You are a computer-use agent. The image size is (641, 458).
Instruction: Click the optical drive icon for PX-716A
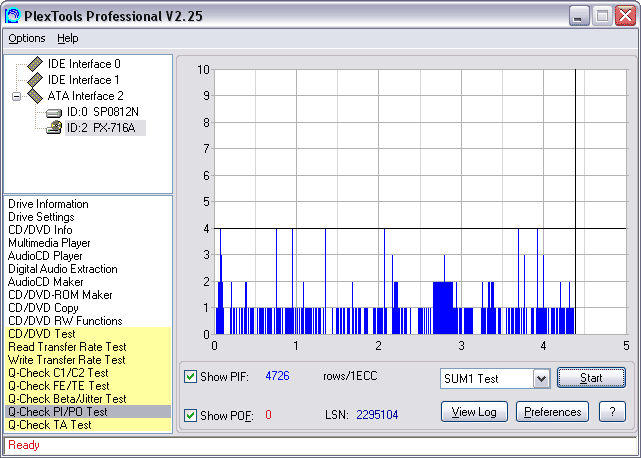click(x=54, y=128)
